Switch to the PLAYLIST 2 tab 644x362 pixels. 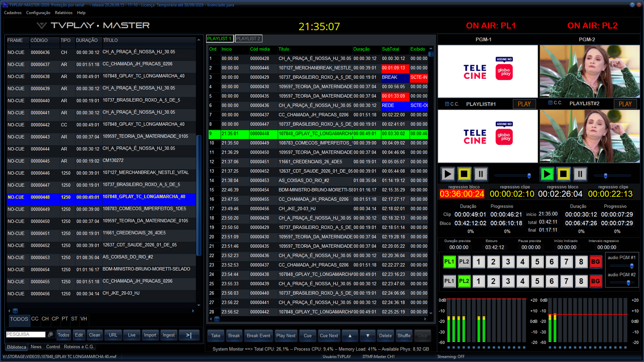coord(248,39)
